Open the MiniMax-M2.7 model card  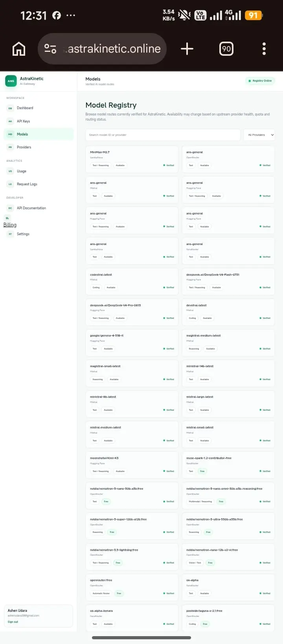[132, 159]
